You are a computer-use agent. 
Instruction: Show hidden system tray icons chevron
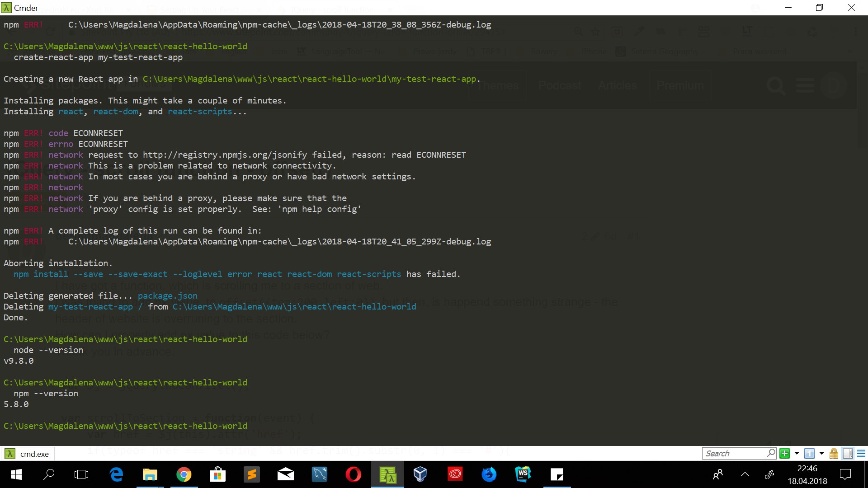click(x=745, y=474)
